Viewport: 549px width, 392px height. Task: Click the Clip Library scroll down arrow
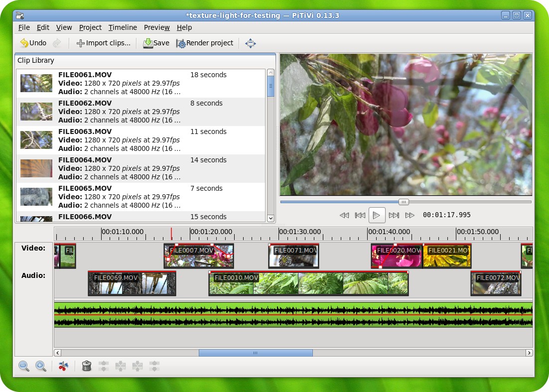pos(271,218)
